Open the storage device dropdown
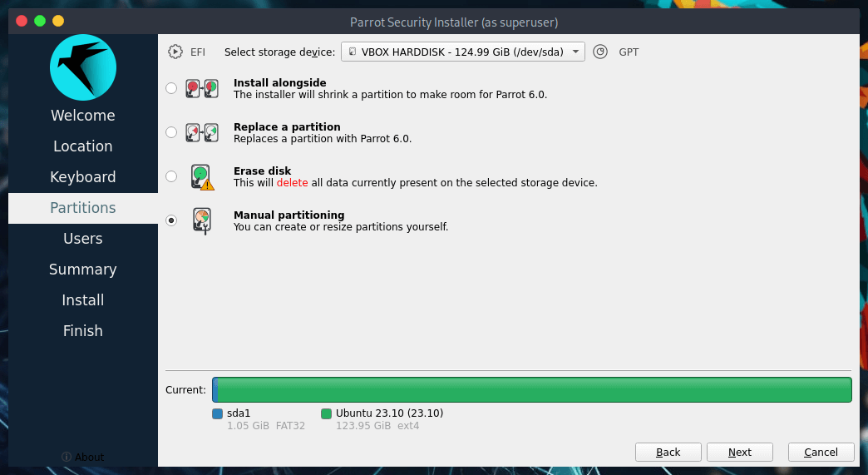 463,52
